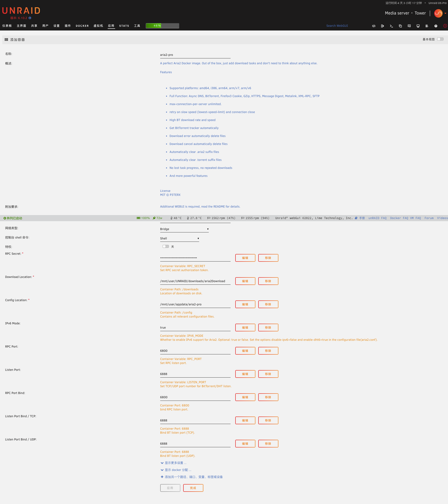Open the 控制台 shell 命令 Shell dropdown

pyautogui.click(x=179, y=238)
